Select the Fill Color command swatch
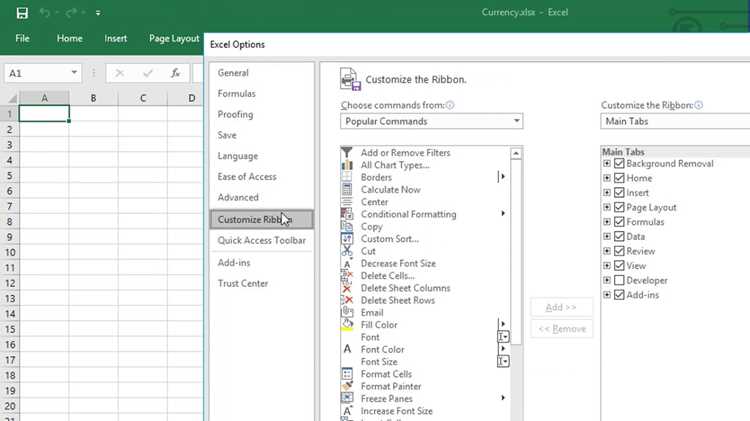This screenshot has width=750, height=421. coord(347,325)
